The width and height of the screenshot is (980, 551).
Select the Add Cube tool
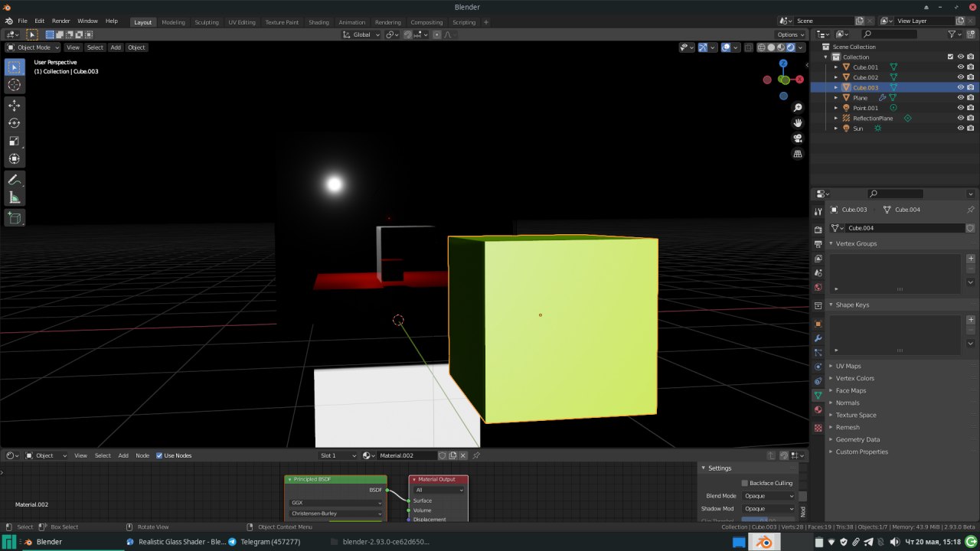(15, 218)
